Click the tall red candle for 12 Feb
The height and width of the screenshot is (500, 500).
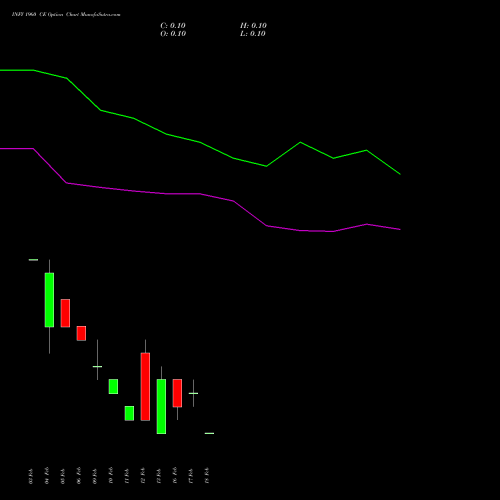tap(145, 387)
